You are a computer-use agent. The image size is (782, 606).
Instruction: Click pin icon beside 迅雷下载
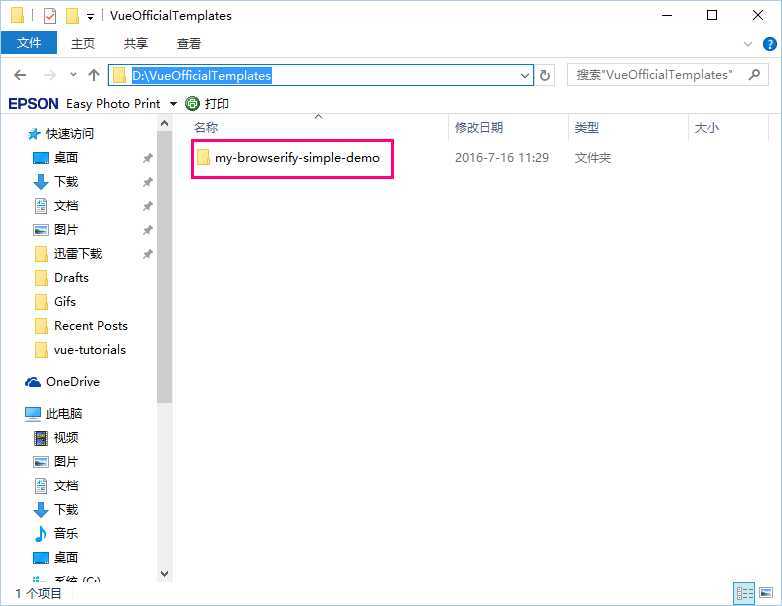(x=147, y=254)
